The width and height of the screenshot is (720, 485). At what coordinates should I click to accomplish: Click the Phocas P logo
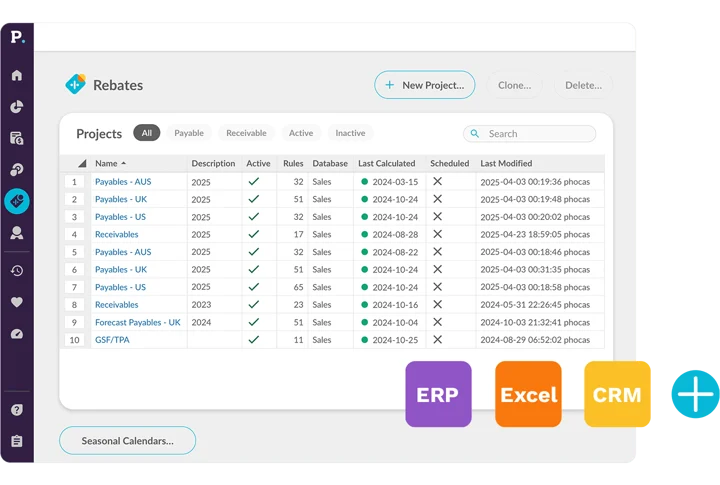[x=17, y=37]
